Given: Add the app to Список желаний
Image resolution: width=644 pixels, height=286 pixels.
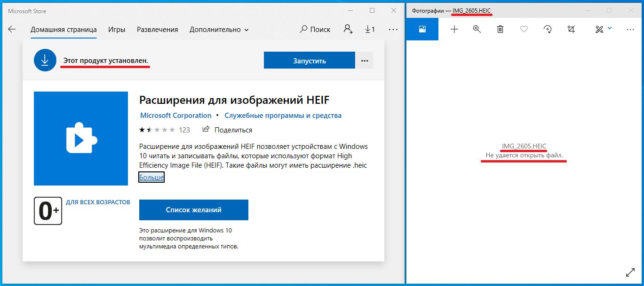Looking at the screenshot, I should coord(194,210).
